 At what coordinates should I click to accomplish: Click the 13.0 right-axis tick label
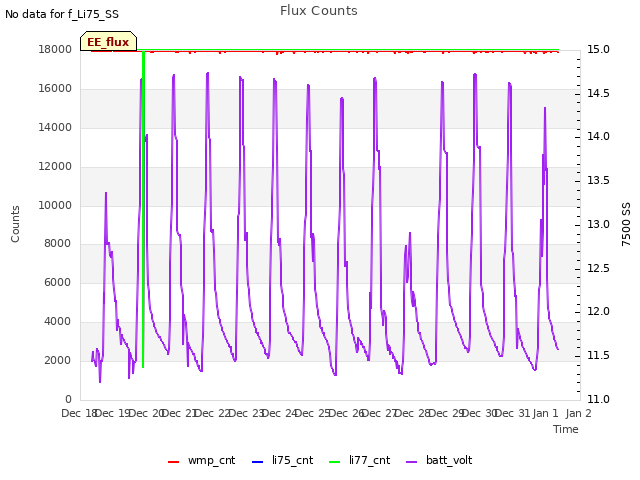coord(598,224)
